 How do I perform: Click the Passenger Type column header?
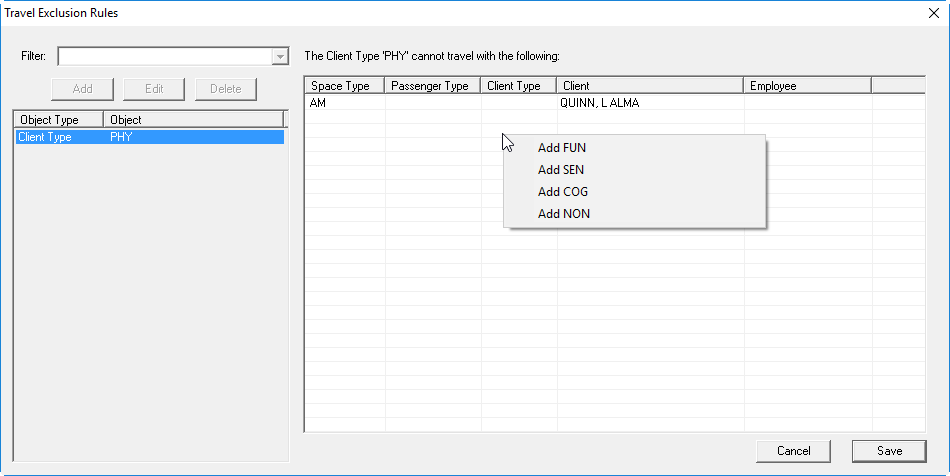433,86
